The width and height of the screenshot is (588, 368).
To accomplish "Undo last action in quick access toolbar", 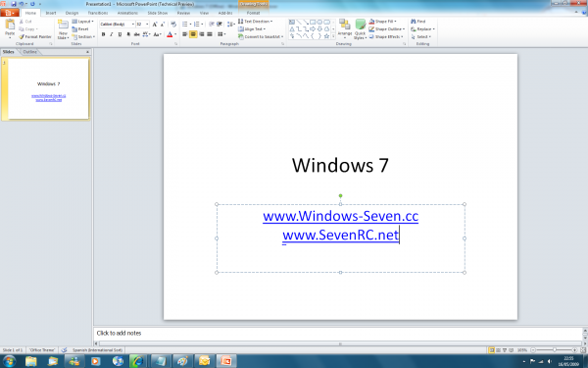I will point(22,4).
